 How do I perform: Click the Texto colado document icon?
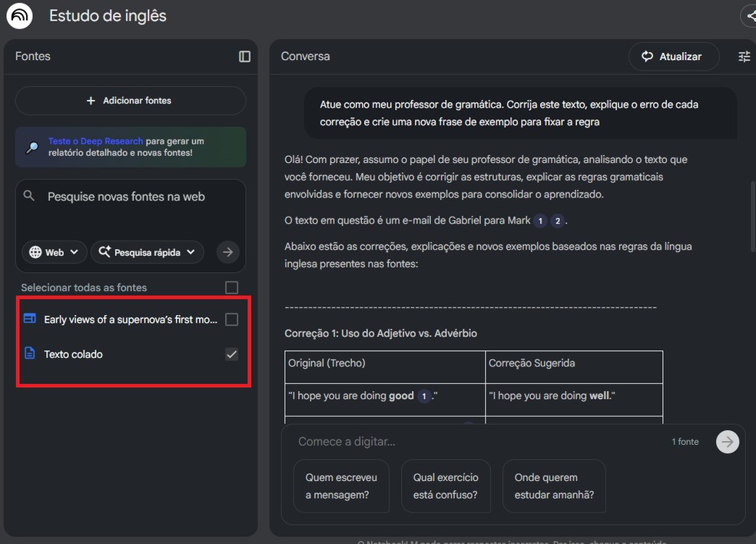coord(30,353)
